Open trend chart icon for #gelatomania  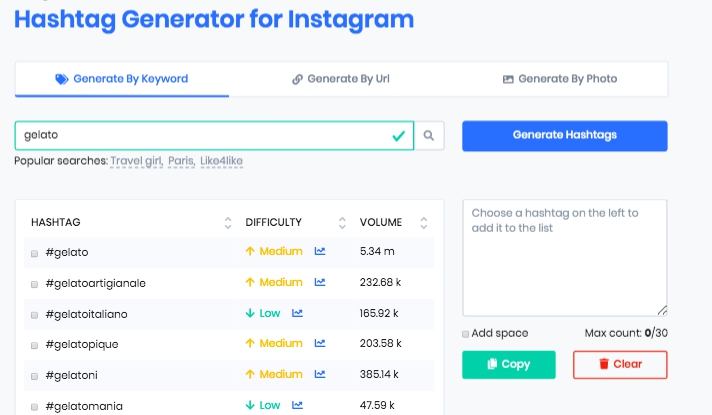tap(297, 405)
